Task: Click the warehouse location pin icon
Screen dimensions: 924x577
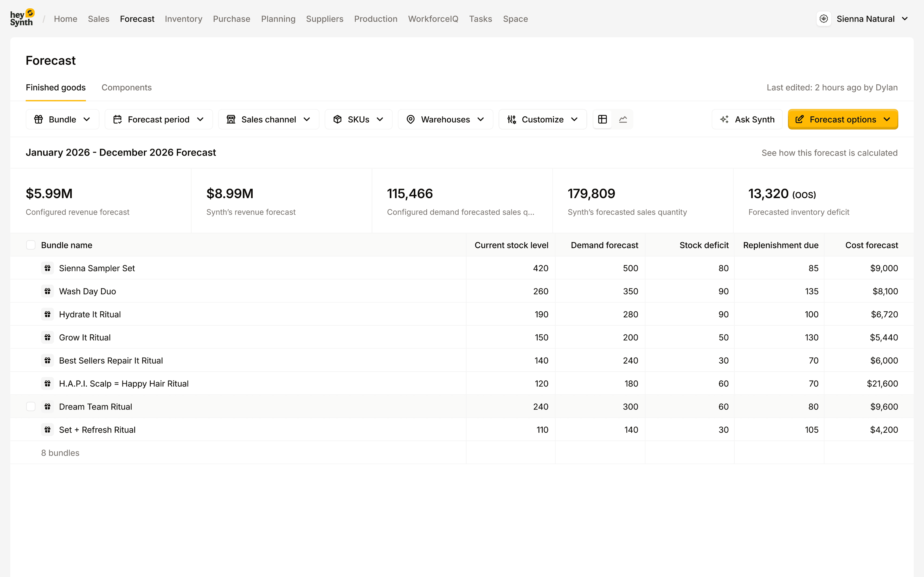Action: 411,119
